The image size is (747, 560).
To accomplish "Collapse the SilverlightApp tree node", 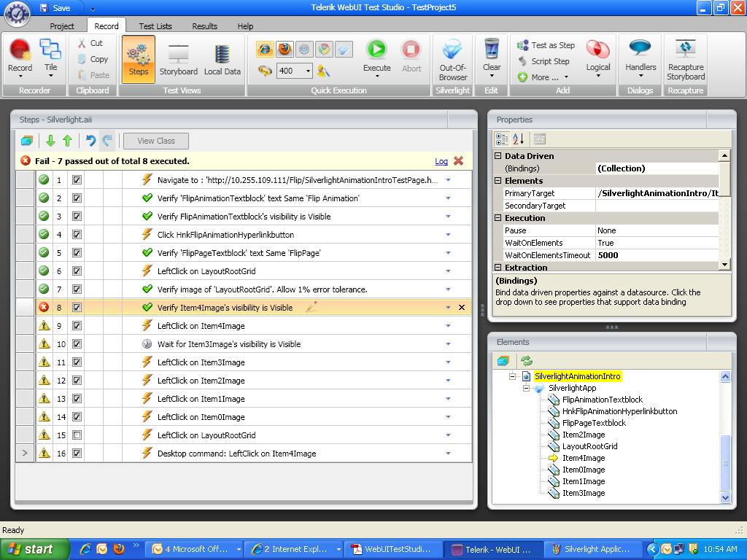I will coord(526,389).
